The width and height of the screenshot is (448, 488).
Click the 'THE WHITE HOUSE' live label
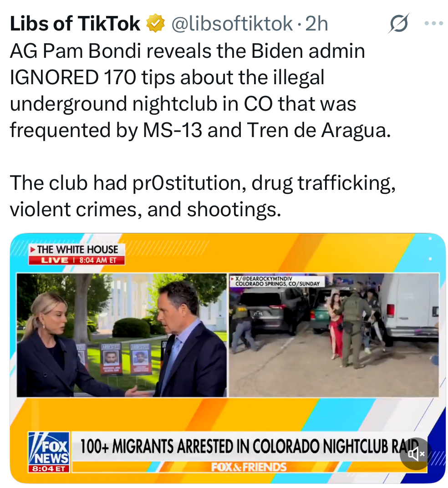77,249
